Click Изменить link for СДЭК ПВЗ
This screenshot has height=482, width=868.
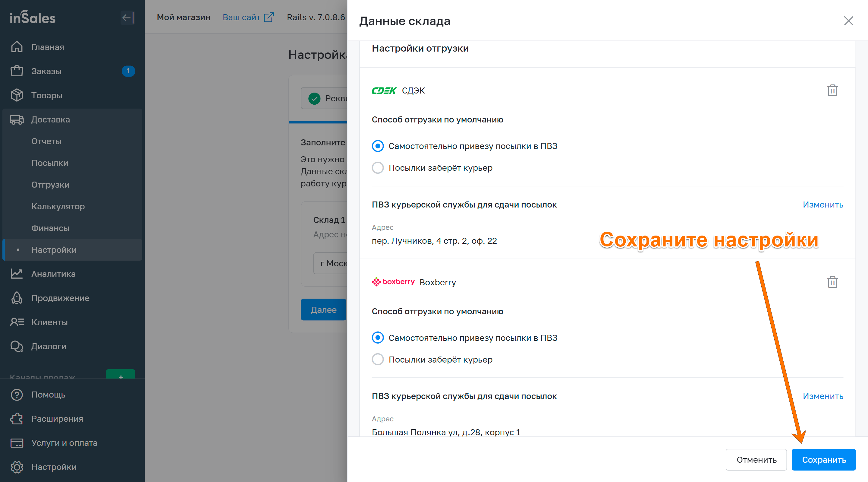(822, 205)
